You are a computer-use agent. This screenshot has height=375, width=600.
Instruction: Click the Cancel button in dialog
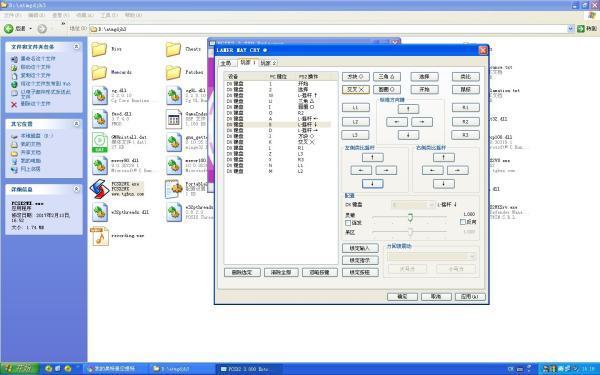436,297
